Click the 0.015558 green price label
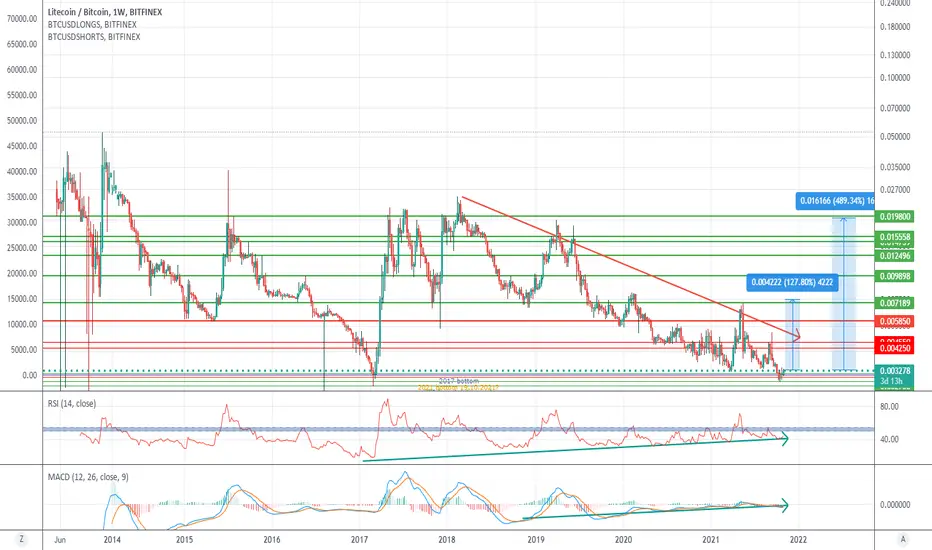Image resolution: width=932 pixels, height=550 pixels. [x=895, y=237]
